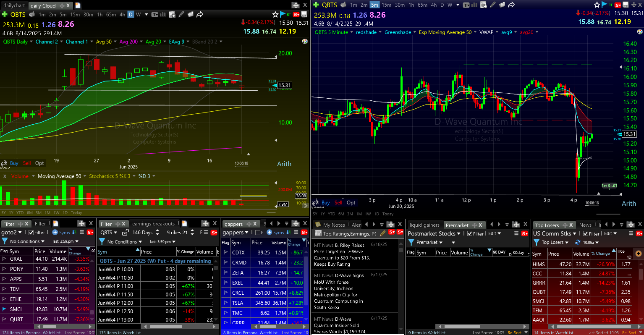Click share arrow icon on left chart
The height and width of the screenshot is (335, 644).
coord(200,14)
